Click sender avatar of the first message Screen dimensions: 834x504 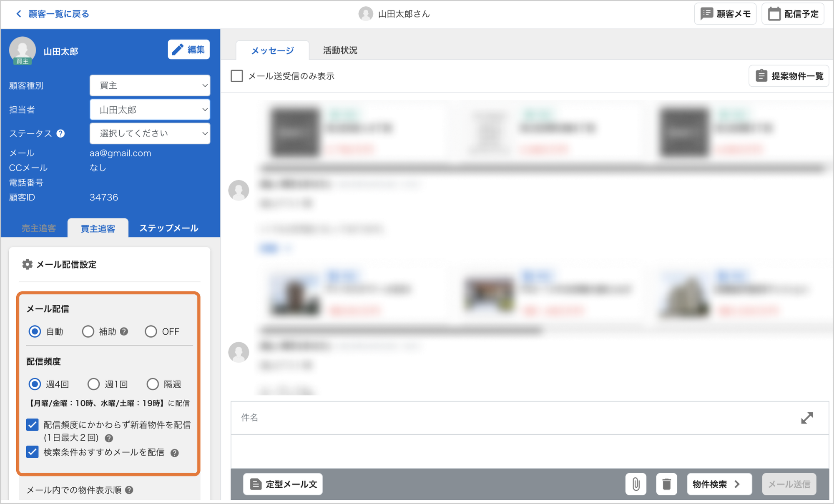pos(239,191)
